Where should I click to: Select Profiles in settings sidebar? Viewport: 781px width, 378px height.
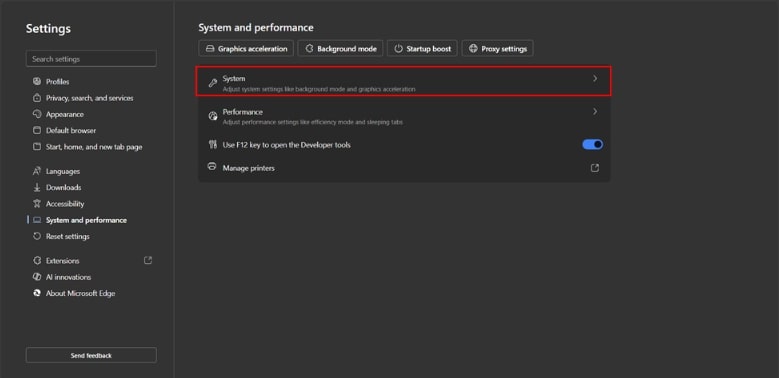[58, 82]
